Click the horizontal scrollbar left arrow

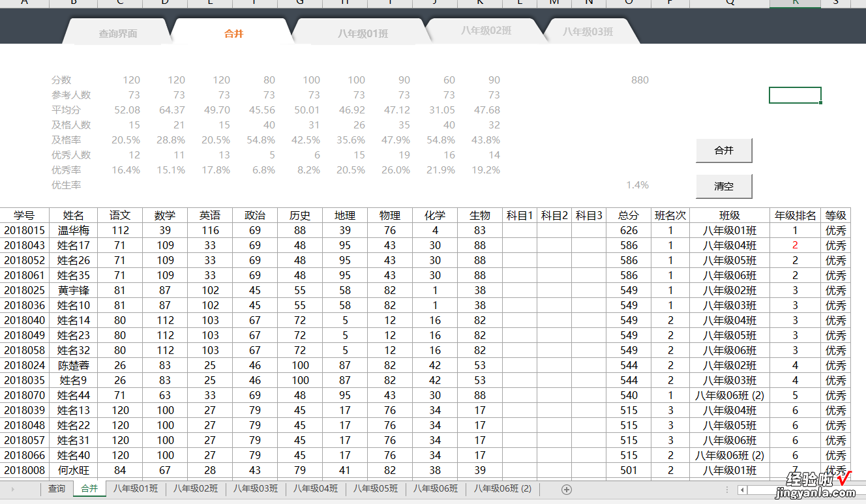click(742, 489)
